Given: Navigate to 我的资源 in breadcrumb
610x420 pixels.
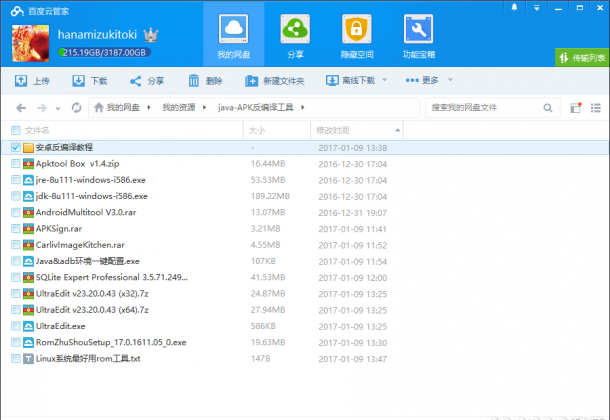Looking at the screenshot, I should pyautogui.click(x=179, y=107).
